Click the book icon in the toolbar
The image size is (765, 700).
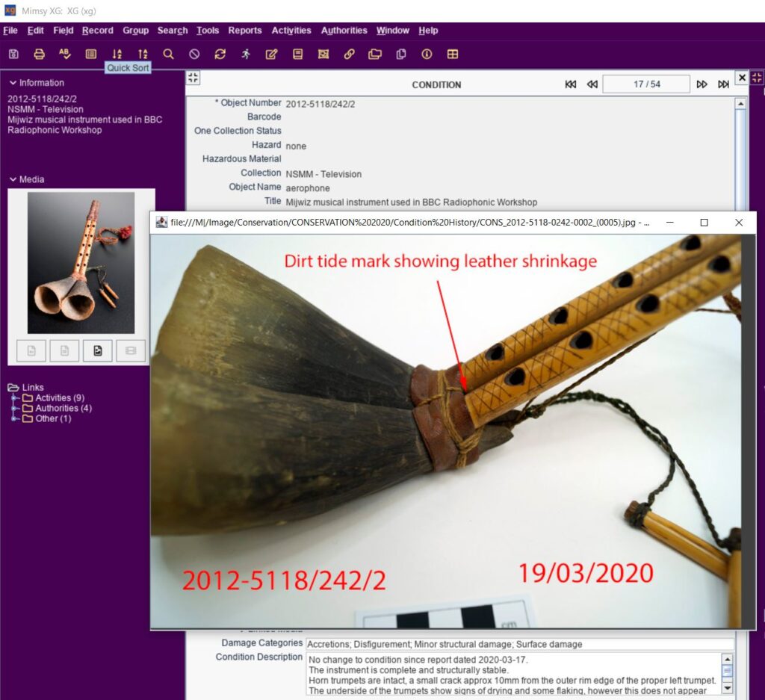pyautogui.click(x=297, y=54)
